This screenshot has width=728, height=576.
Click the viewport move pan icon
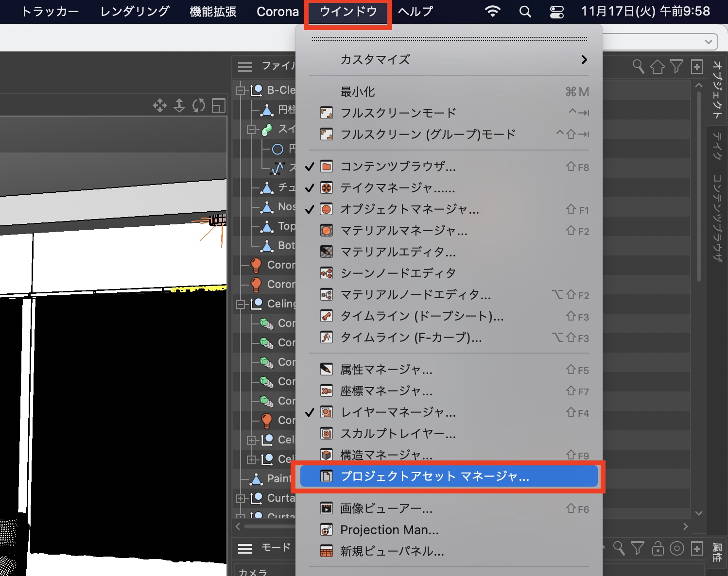click(160, 105)
